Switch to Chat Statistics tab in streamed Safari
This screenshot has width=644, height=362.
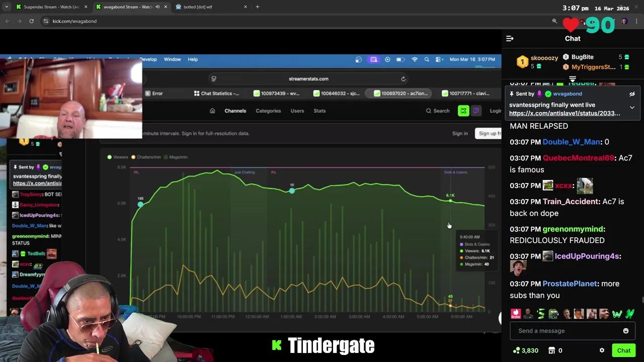point(216,94)
